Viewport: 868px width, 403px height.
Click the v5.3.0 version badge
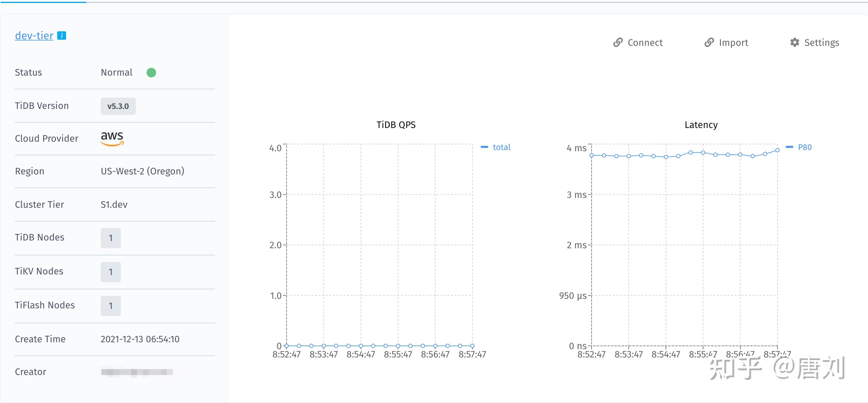click(x=118, y=106)
